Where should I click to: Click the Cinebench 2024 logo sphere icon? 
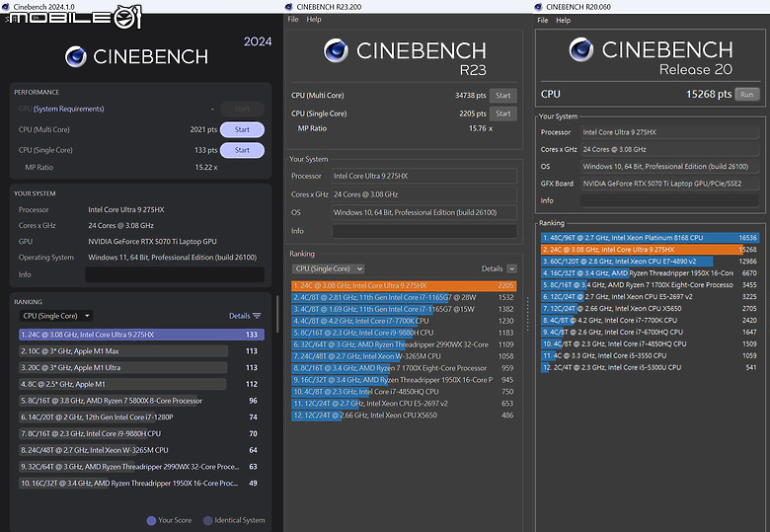click(76, 56)
